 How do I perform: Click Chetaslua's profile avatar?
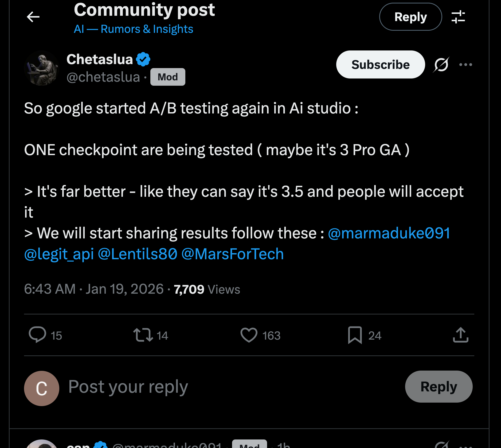tap(41, 68)
